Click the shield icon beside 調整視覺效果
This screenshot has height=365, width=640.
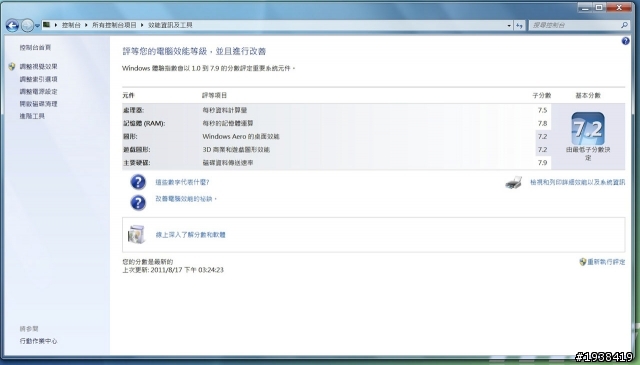(12, 67)
